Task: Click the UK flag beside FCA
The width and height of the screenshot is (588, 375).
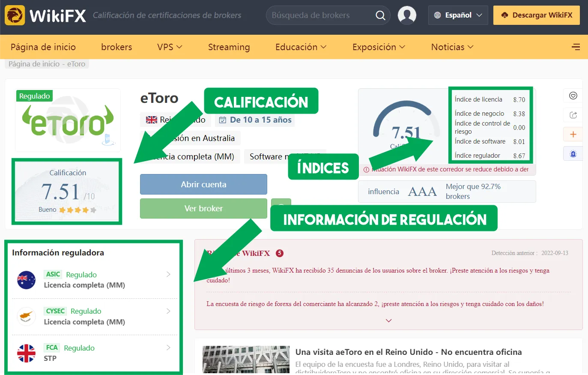Action: [x=26, y=353]
